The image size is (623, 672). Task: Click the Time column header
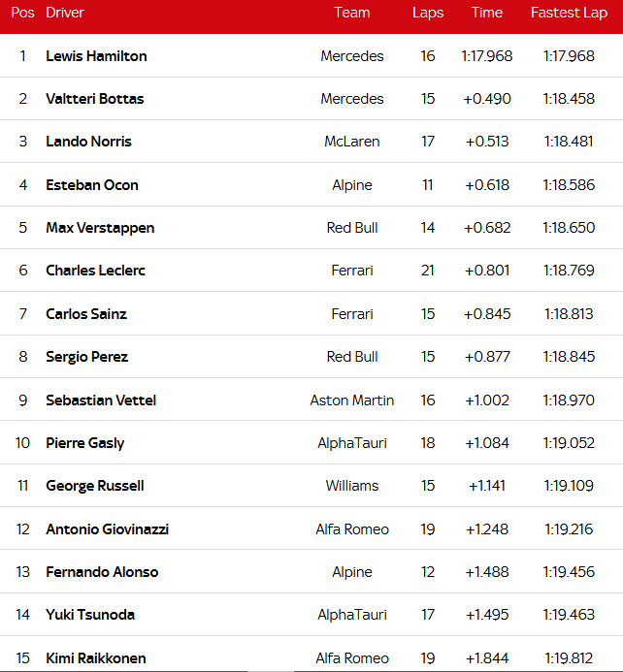[486, 13]
